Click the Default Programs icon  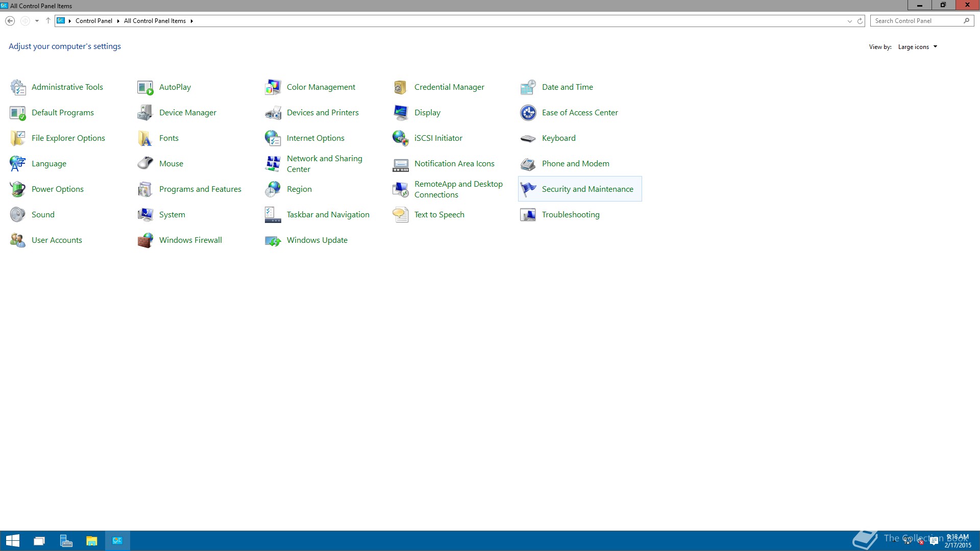pos(18,113)
